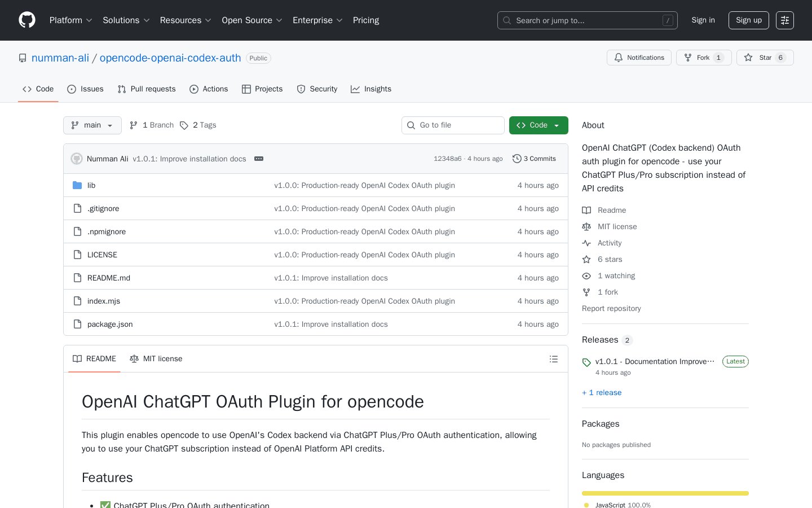This screenshot has width=812, height=508.
Task: Open the command palette icon
Action: pos(784,20)
